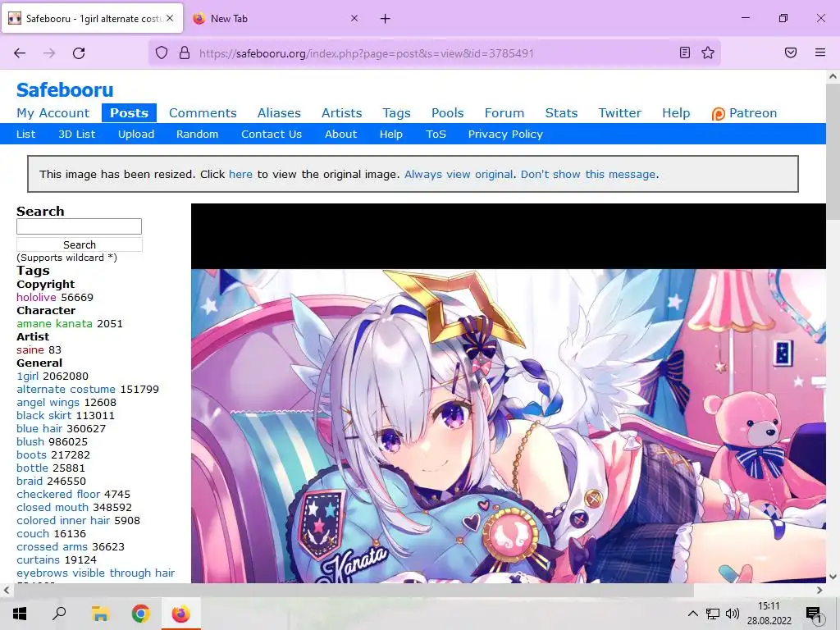The height and width of the screenshot is (630, 840).
Task: Open the saine artist tag
Action: (30, 349)
